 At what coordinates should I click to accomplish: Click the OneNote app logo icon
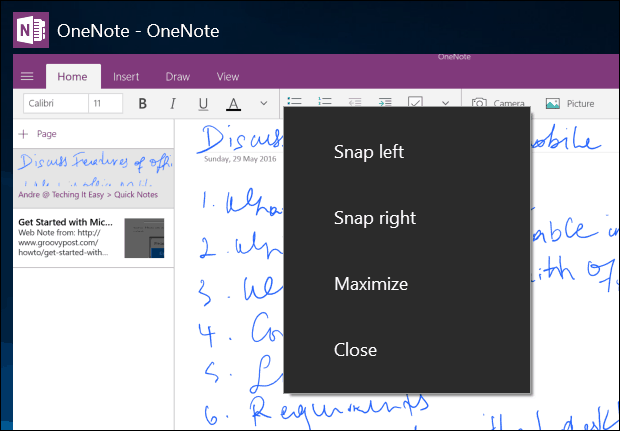point(31,30)
